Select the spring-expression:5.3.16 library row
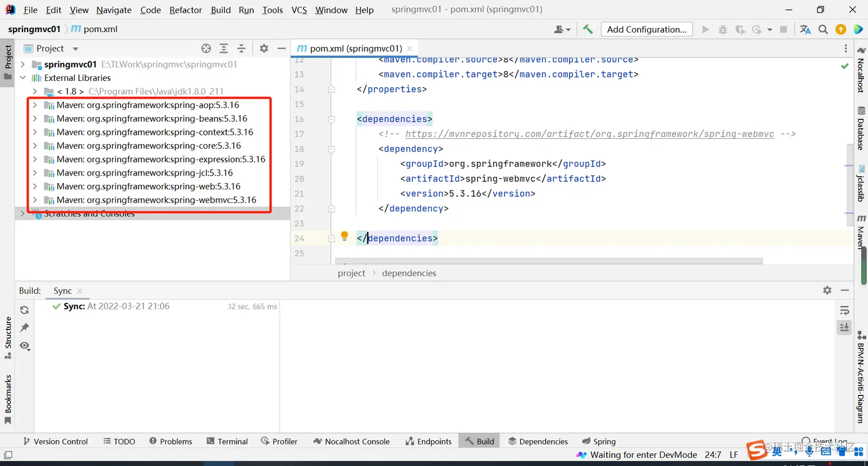Screen dimensions: 868x466 153,159
